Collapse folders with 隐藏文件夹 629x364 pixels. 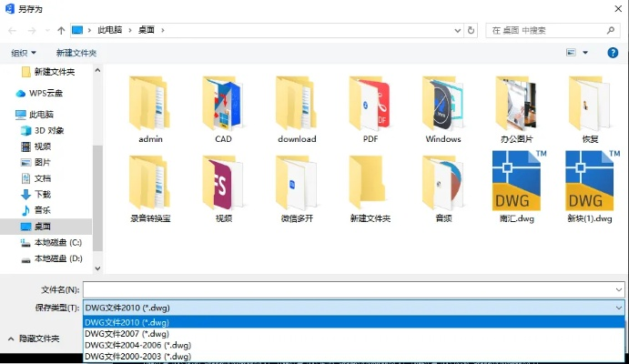click(34, 339)
